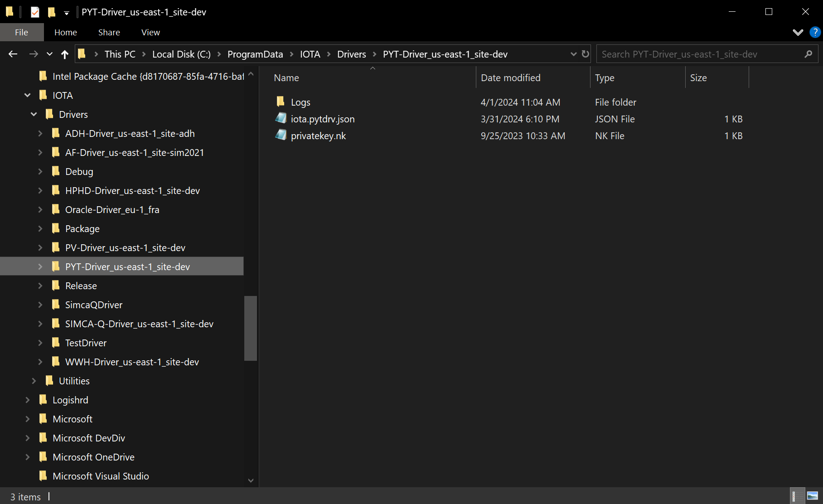Collapse the Drivers tree node
Screen dimensions: 823x504
point(34,114)
